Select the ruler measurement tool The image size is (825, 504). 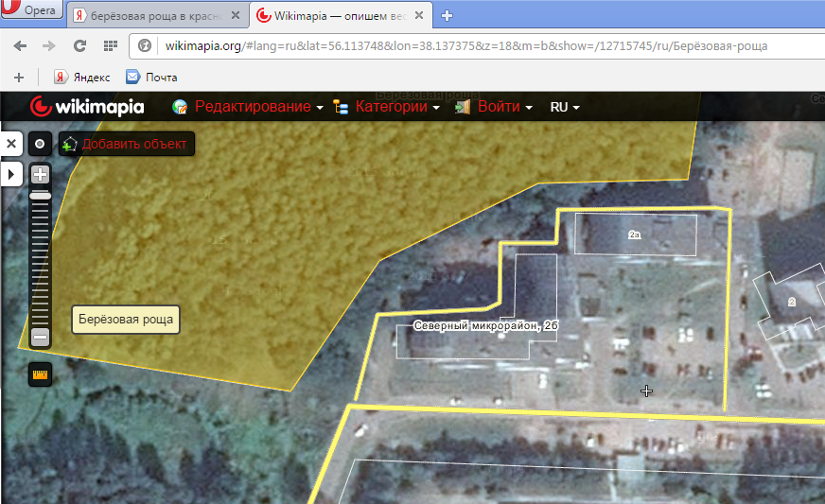click(x=40, y=374)
